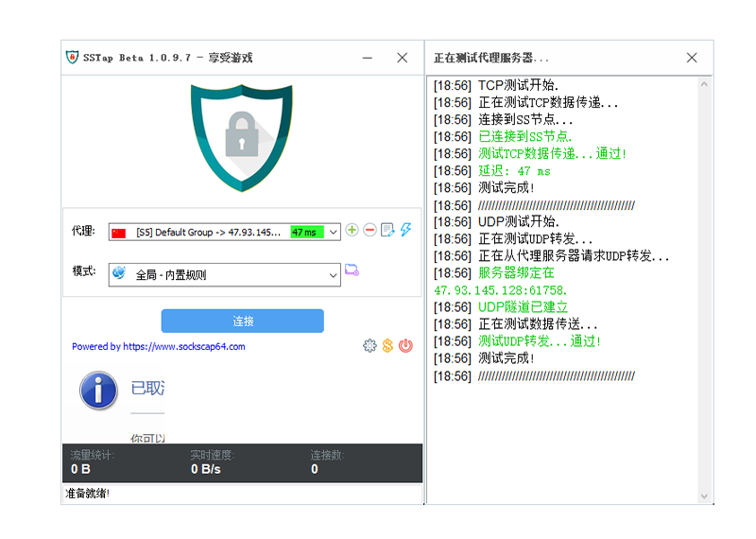Click the 模式: label

coord(84,271)
